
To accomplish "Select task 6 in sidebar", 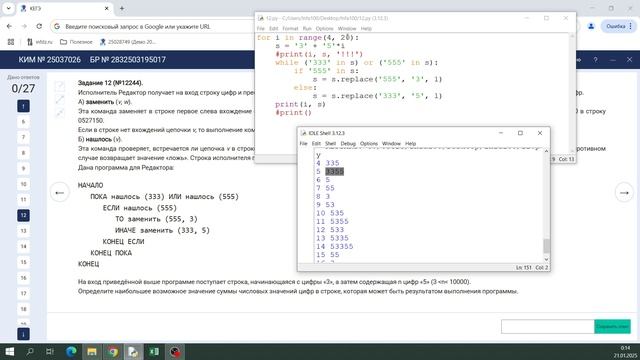I will (23, 122).
